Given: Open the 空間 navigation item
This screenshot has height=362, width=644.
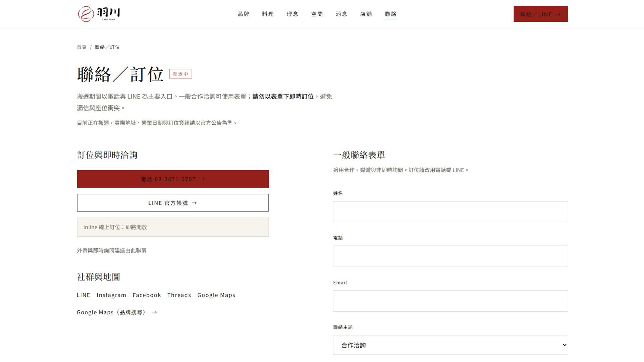Looking at the screenshot, I should point(317,14).
